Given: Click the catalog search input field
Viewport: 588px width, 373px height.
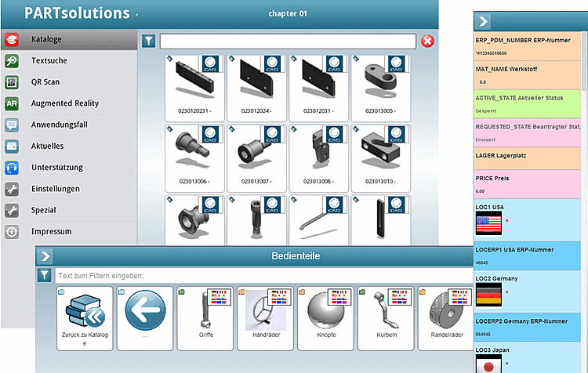Looking at the screenshot, I should (288, 42).
